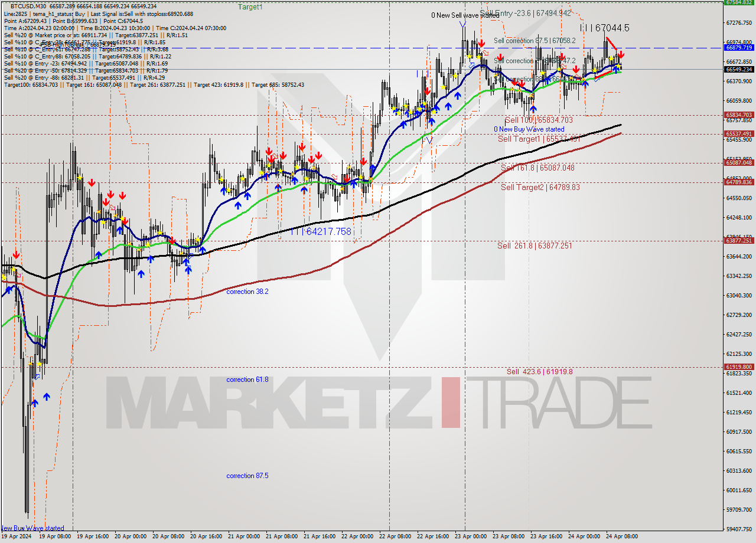Click the 'correction 61.8' label
Viewport: 756px width, 543px height.
(x=247, y=380)
